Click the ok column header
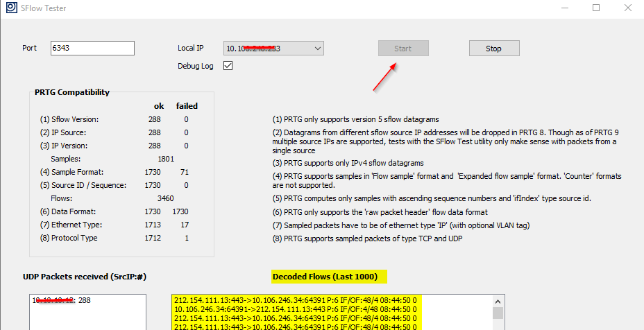The width and height of the screenshot is (644, 330). point(159,106)
